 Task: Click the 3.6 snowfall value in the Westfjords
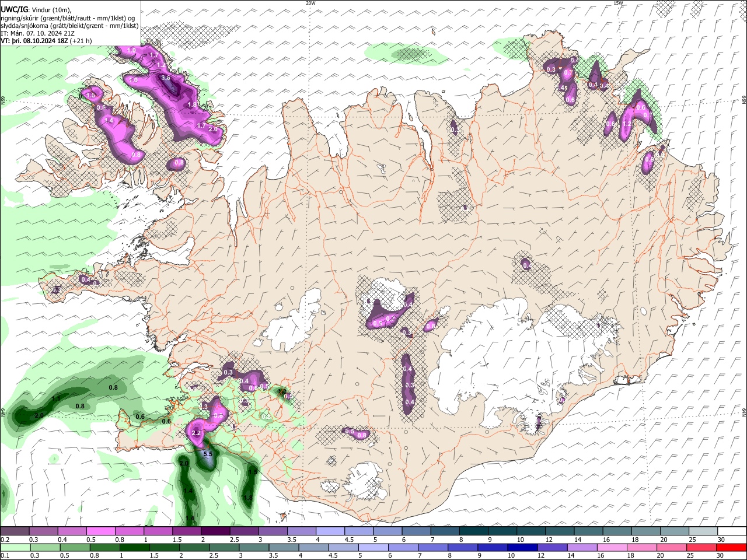pyautogui.click(x=165, y=78)
